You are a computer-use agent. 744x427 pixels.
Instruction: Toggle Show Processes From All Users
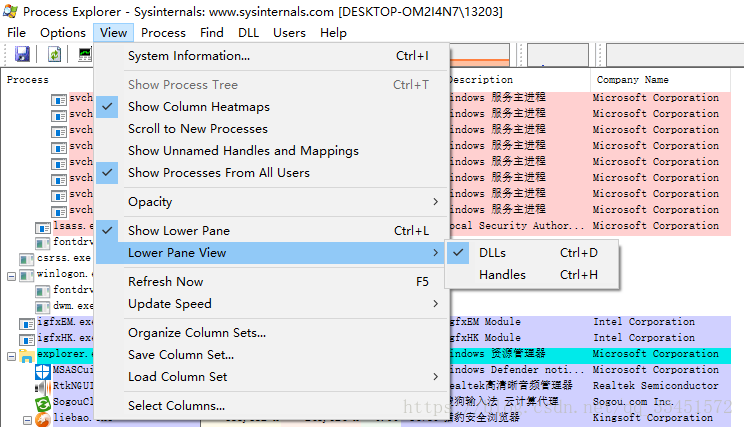coord(272,173)
